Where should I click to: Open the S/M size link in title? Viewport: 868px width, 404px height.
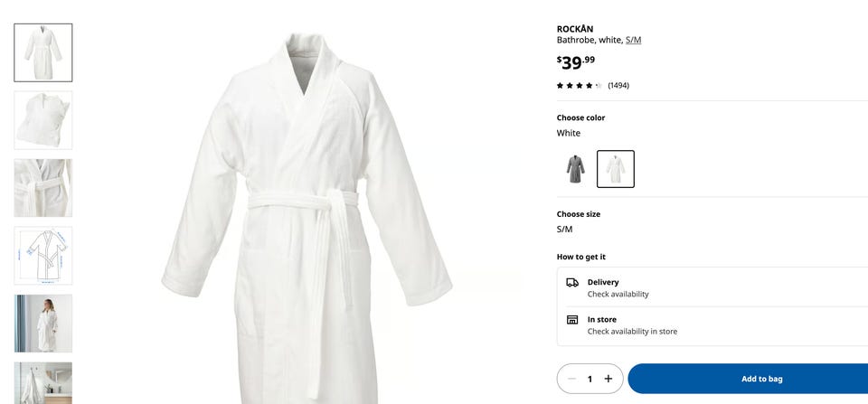pos(633,40)
